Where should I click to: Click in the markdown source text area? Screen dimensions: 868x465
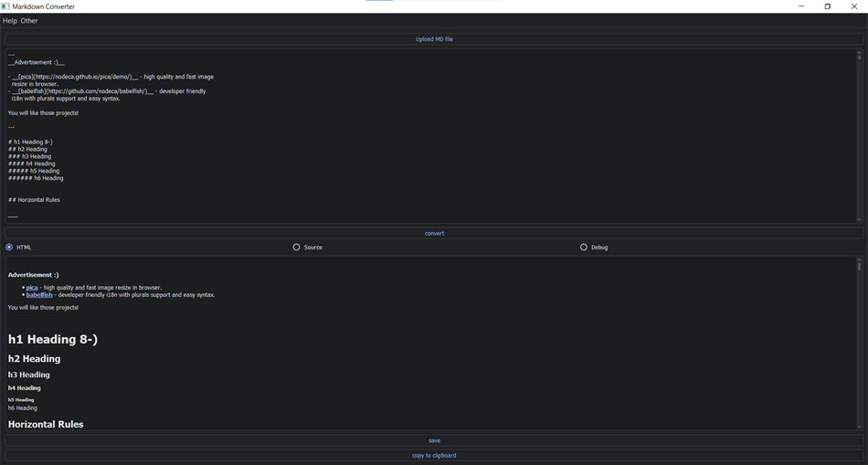[430, 135]
